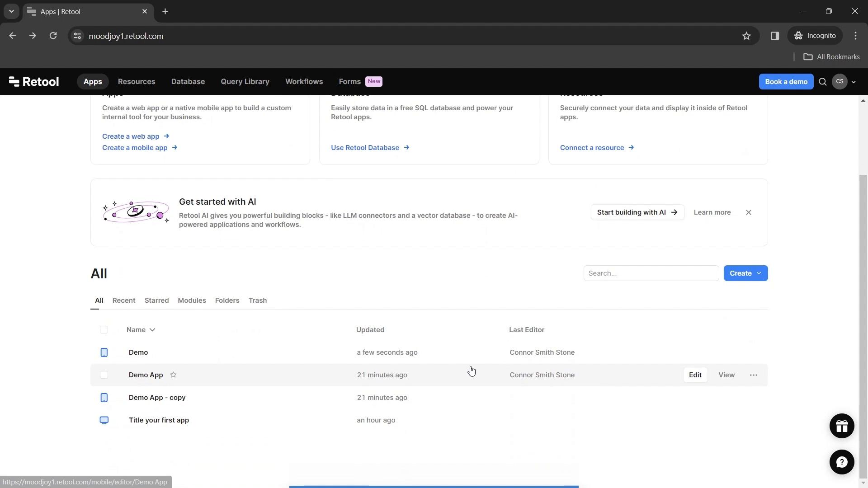The height and width of the screenshot is (488, 868).
Task: Click the Query Library icon
Action: [x=245, y=81]
